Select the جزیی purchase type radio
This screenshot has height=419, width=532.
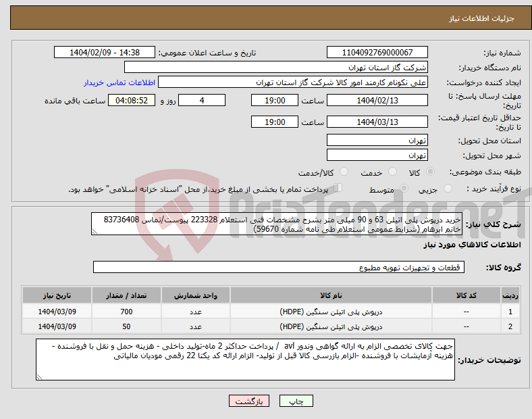448,188
